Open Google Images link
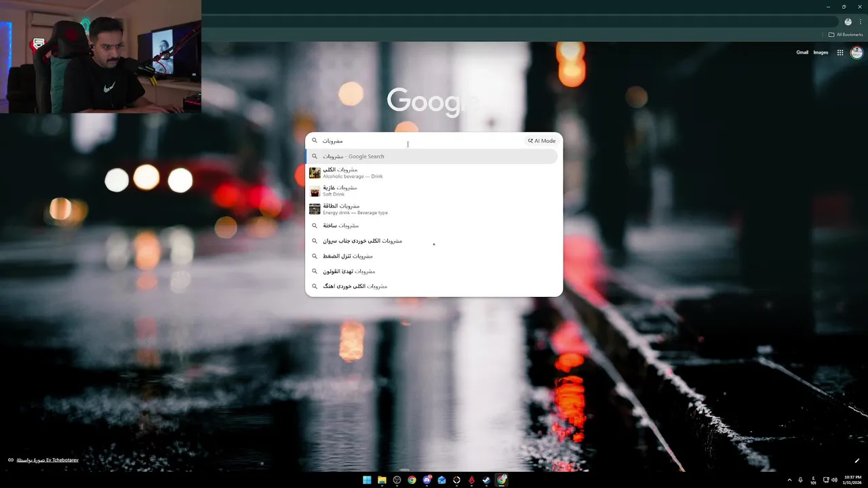 point(821,52)
